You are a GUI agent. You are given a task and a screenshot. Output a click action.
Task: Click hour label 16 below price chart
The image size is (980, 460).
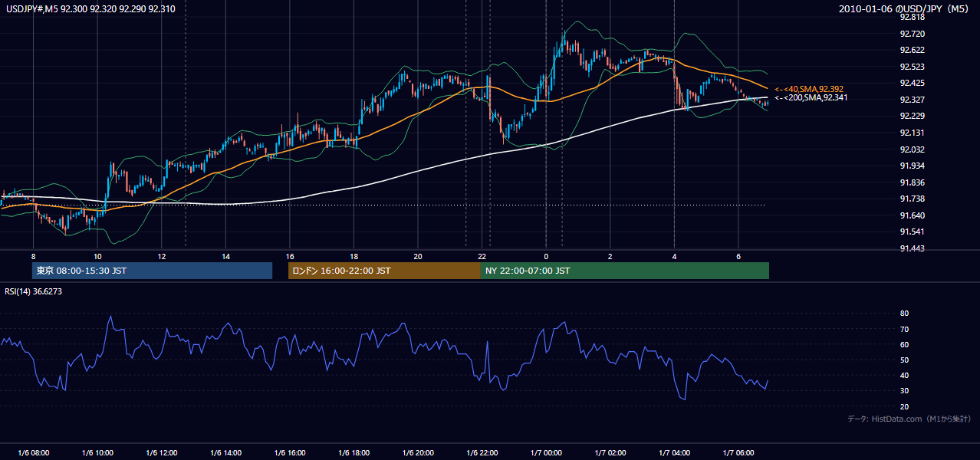[290, 256]
